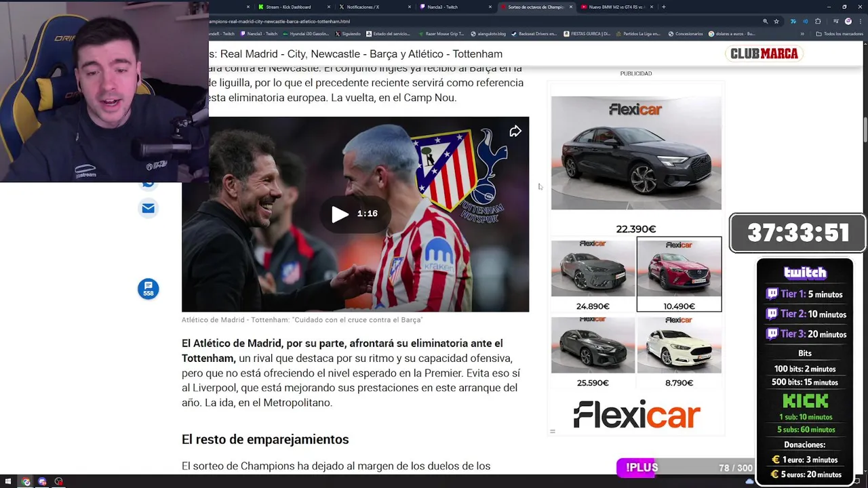Open the Windows Start button

tap(9, 482)
